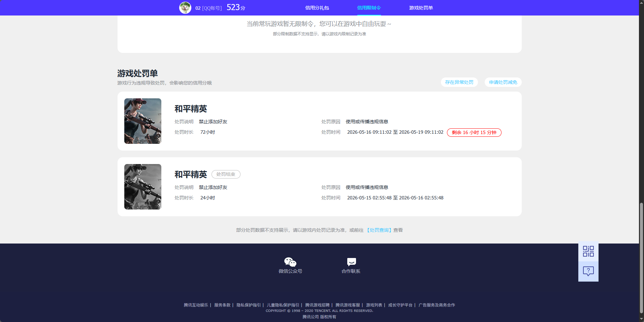The width and height of the screenshot is (644, 322).
Task: Go to the 游戏处罚单 tab
Action: click(x=421, y=8)
